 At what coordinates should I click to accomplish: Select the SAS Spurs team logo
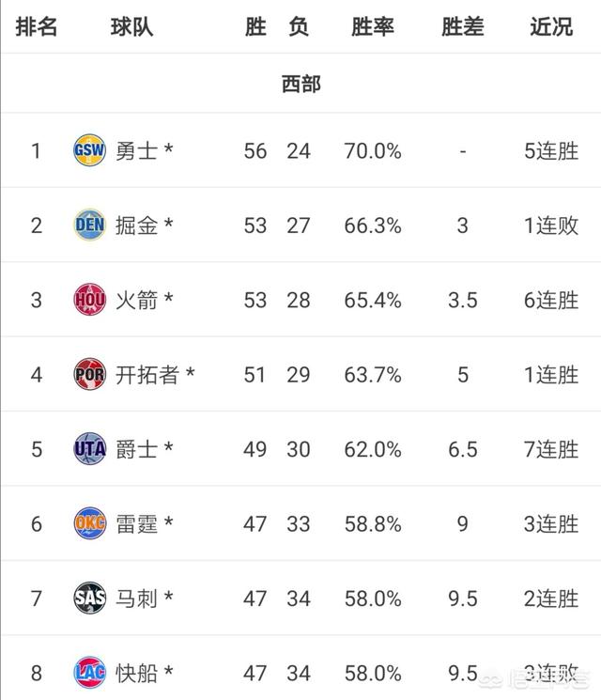pyautogui.click(x=90, y=598)
